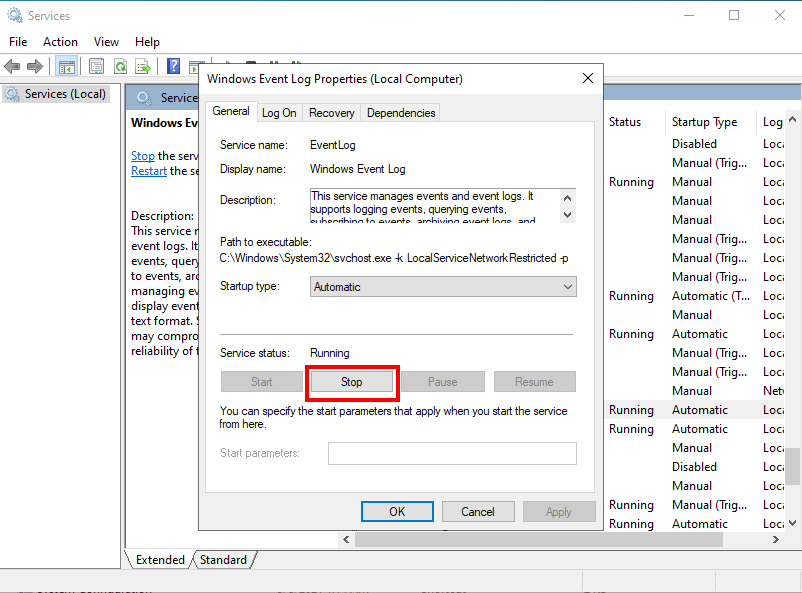The image size is (802, 593).
Task: Open the blue Help question mark icon
Action: coord(173,66)
